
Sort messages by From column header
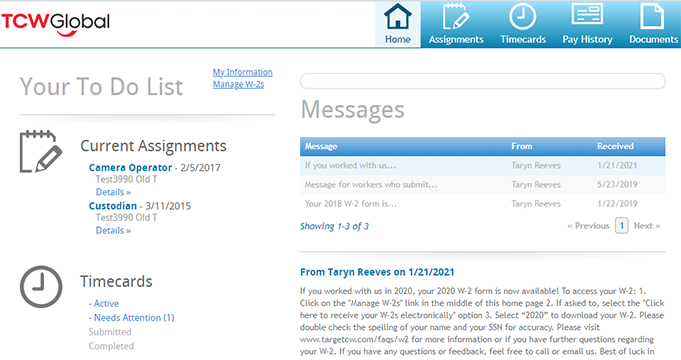pyautogui.click(x=522, y=146)
